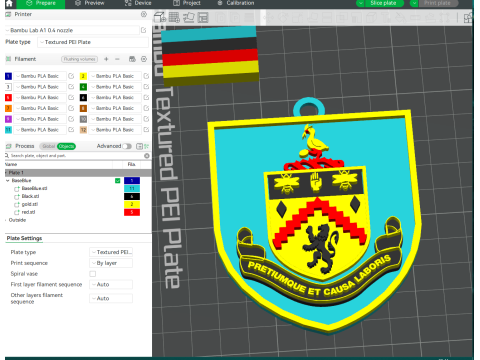Open filament 10 Bambu PLA Basic dropdown
Image resolution: width=480 pixels, height=360 pixels.
click(x=115, y=119)
